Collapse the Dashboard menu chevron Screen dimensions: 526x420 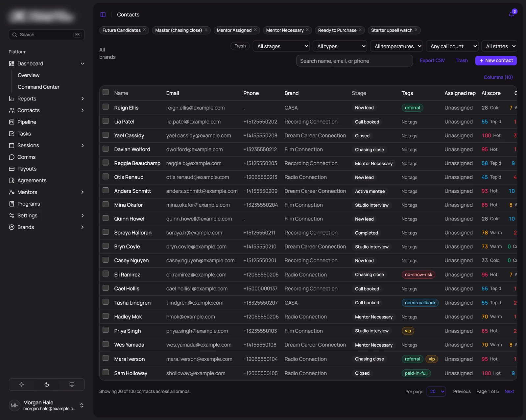click(x=83, y=63)
